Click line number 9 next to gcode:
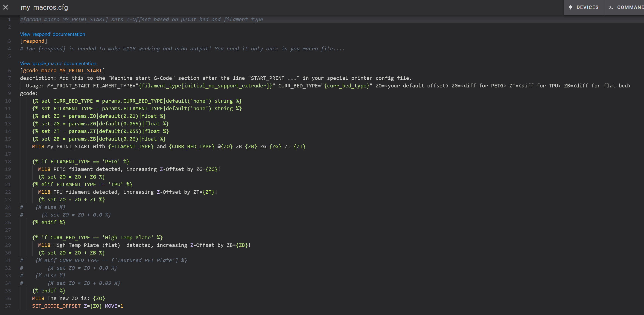Viewport: 644px width, 315px height. click(9, 93)
